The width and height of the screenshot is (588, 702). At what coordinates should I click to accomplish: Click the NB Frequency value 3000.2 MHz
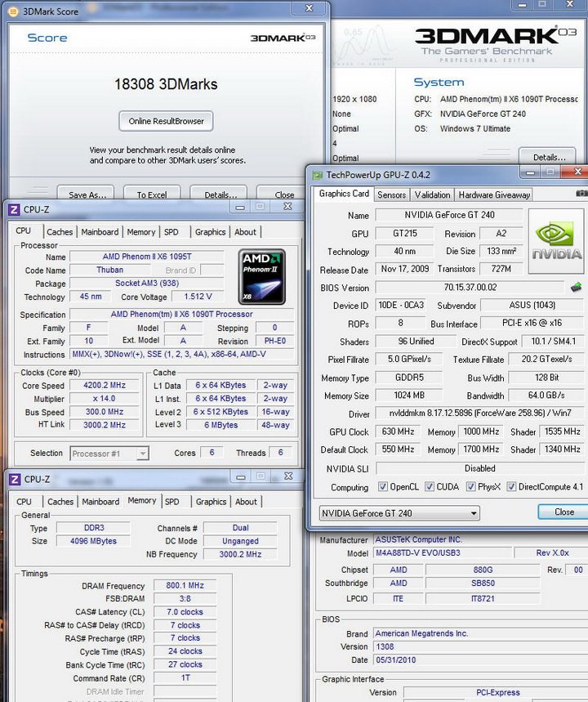(240, 554)
